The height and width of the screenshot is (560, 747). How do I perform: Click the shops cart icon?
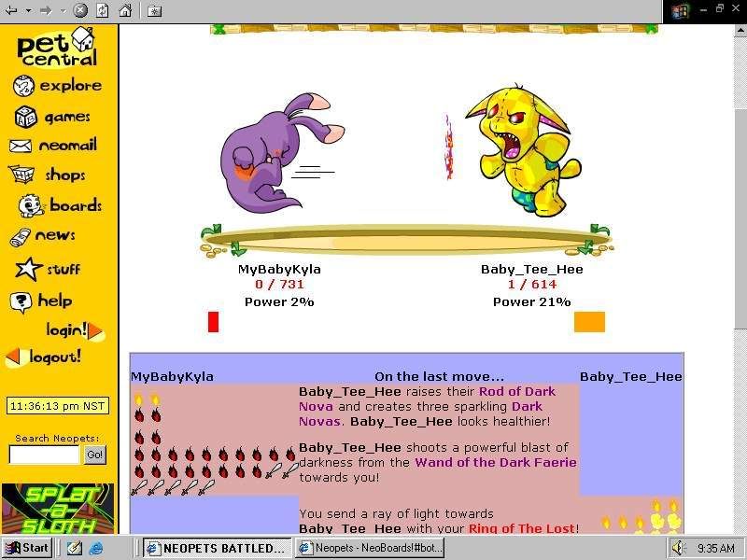[x=21, y=175]
